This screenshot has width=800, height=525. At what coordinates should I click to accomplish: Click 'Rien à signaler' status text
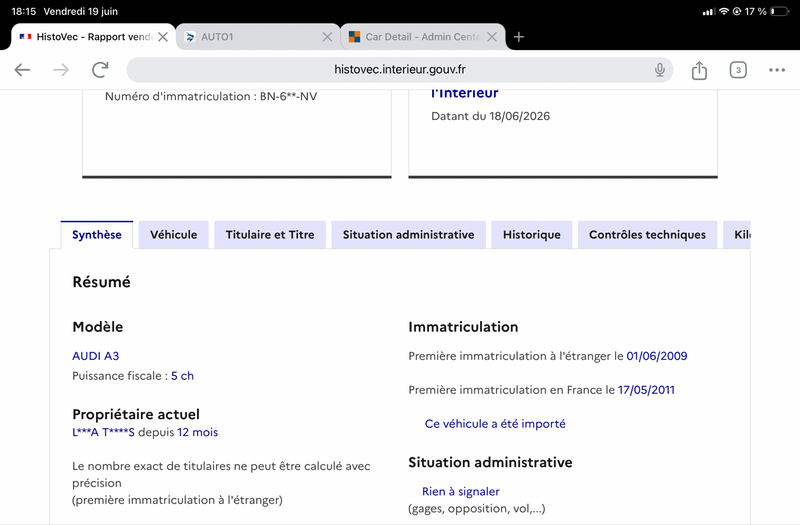pyautogui.click(x=461, y=492)
